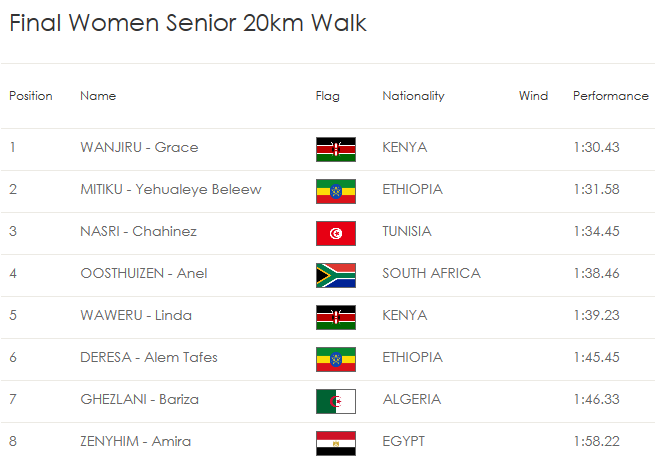Click the Egypt flag icon
Viewport: 655px width, 471px height.
[x=336, y=443]
